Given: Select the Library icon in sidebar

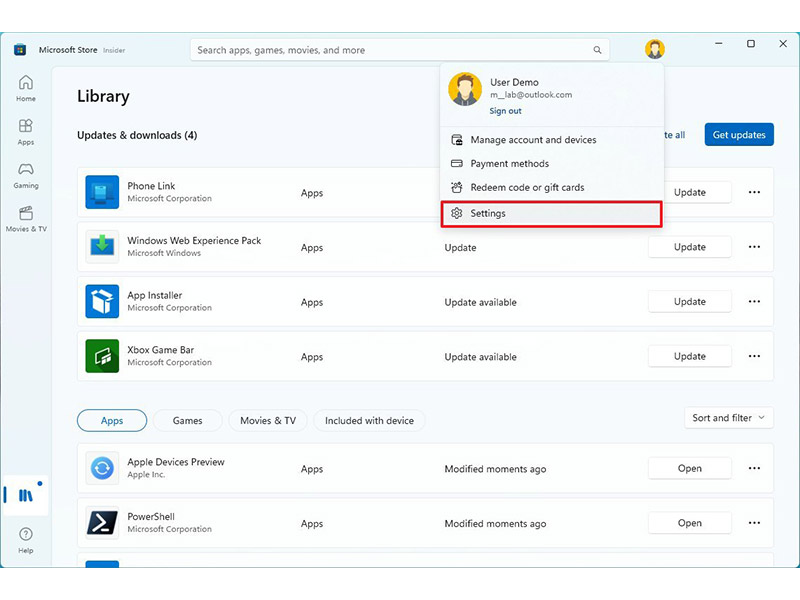Looking at the screenshot, I should tap(26, 495).
